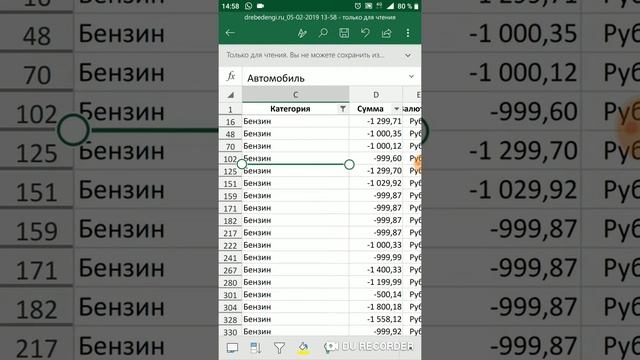Screen dimensions: 640x360
Task: Select the Бензин cell in row 301
Action: pyautogui.click(x=296, y=294)
